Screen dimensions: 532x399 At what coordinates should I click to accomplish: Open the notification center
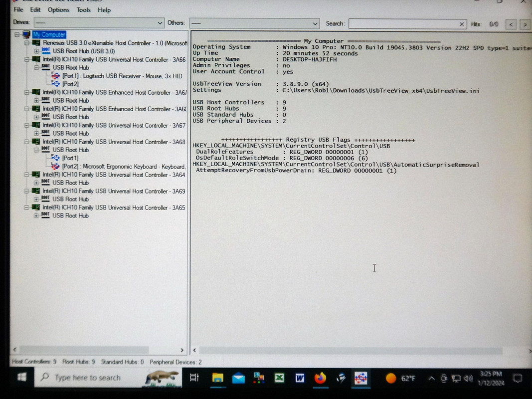point(518,379)
